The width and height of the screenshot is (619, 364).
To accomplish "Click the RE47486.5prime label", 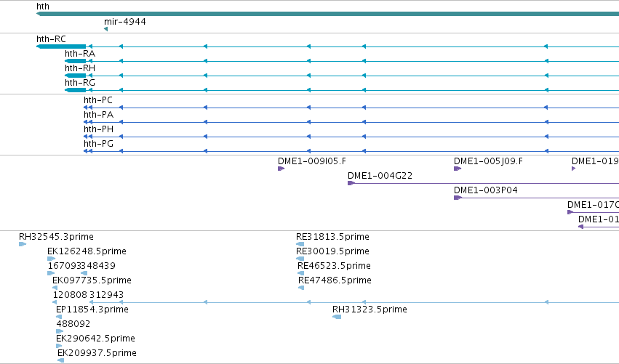I will (x=335, y=280).
